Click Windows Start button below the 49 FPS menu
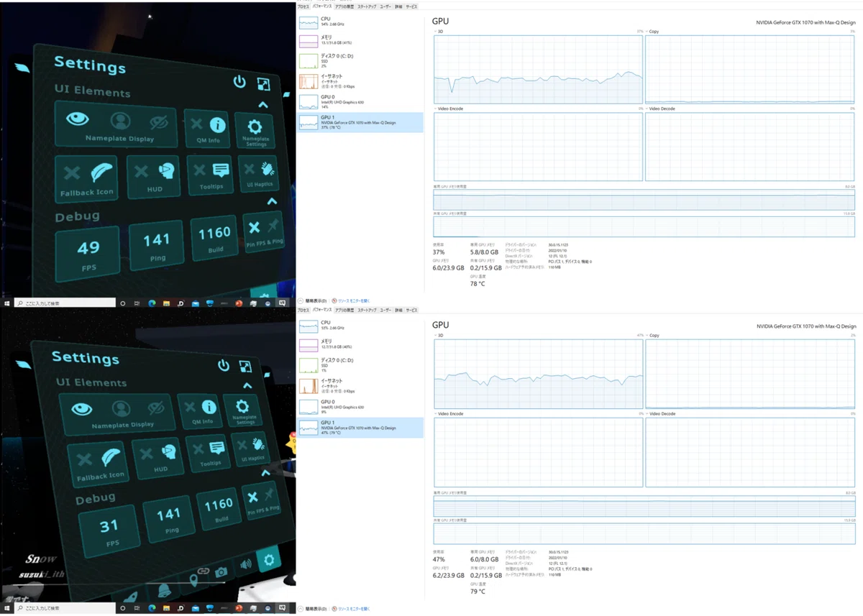The image size is (863, 616). [7, 303]
